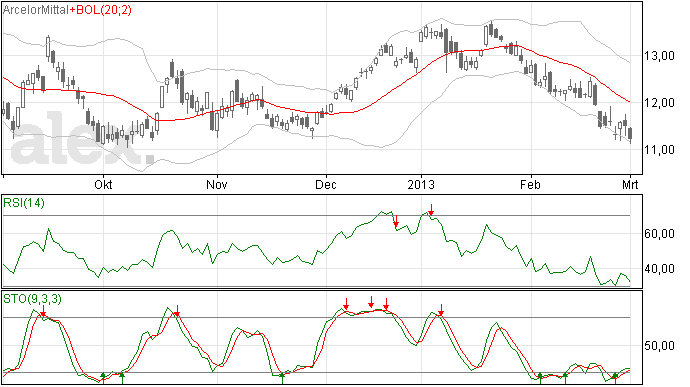Select the 2013 year label
Viewport: 690px width, 387px height.
[421, 184]
